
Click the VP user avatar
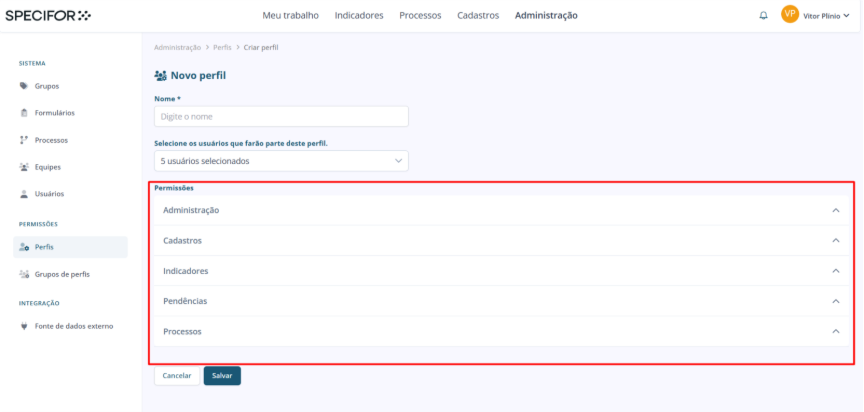coord(790,15)
